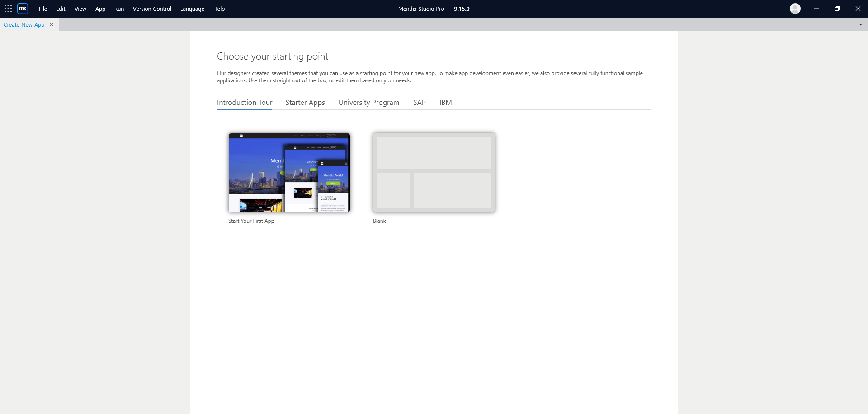
Task: Close the Create New App tab
Action: [52, 24]
